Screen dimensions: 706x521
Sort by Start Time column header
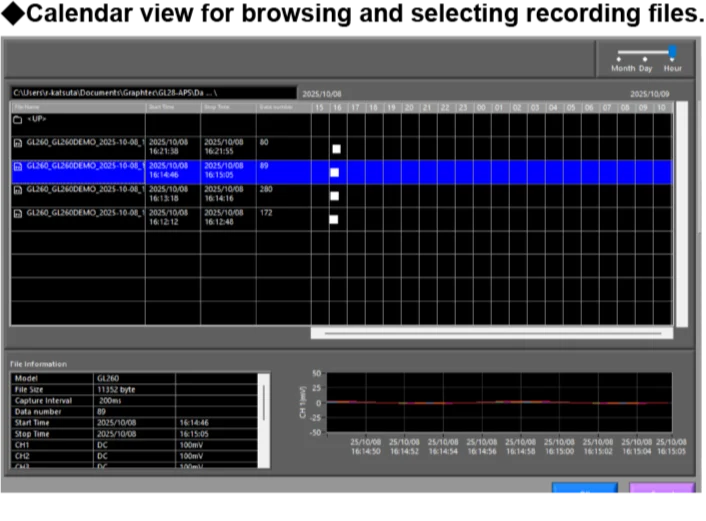[x=172, y=106]
